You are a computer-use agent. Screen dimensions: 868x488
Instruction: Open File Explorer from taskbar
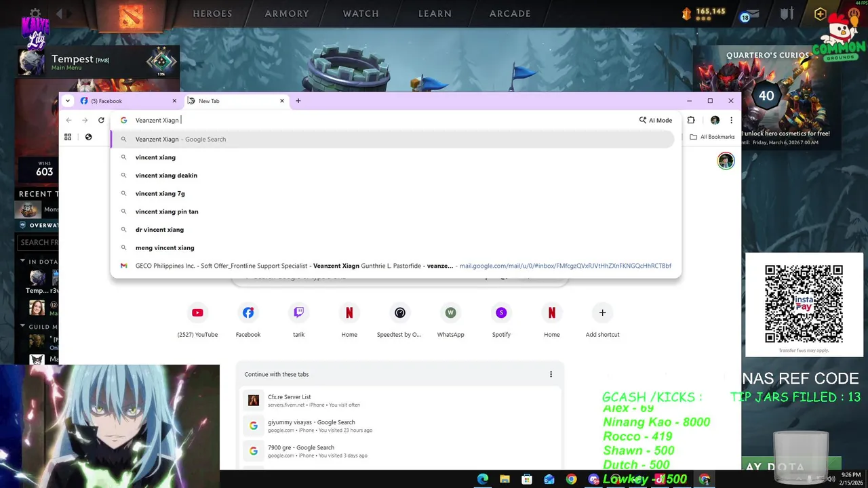pos(505,479)
